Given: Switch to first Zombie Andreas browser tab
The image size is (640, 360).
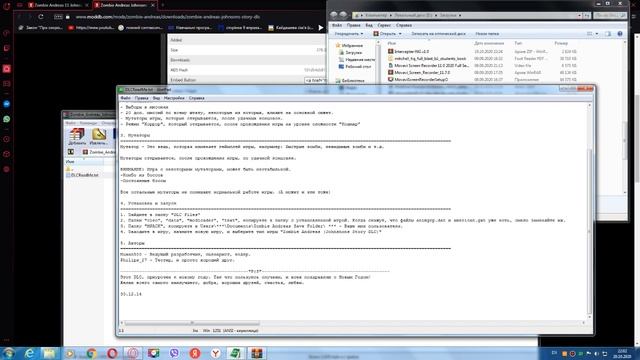Looking at the screenshot, I should (x=58, y=5).
